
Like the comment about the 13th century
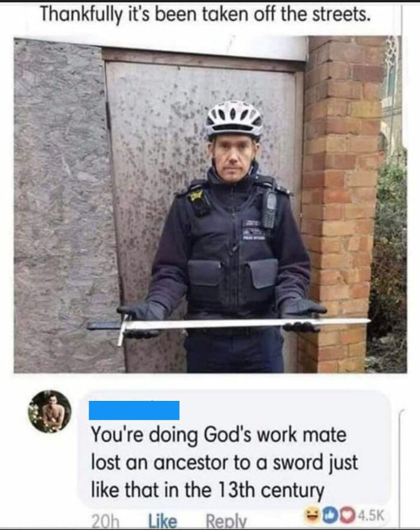point(163,521)
